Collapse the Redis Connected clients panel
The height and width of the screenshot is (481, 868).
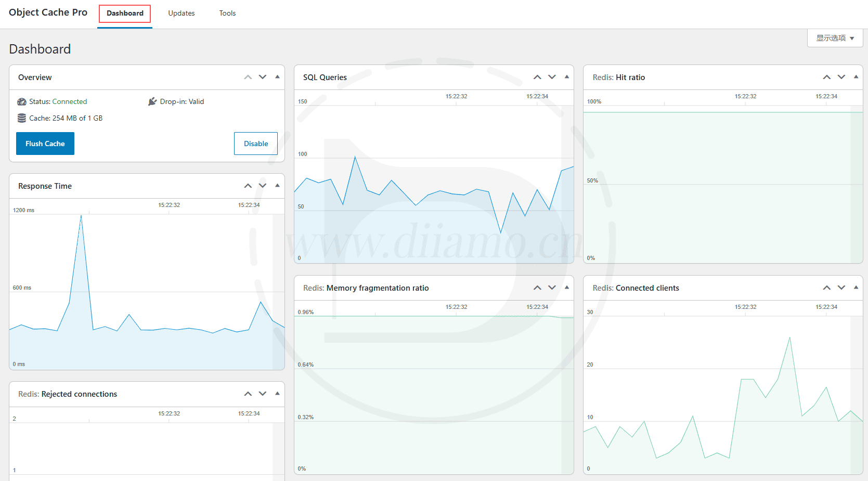856,288
